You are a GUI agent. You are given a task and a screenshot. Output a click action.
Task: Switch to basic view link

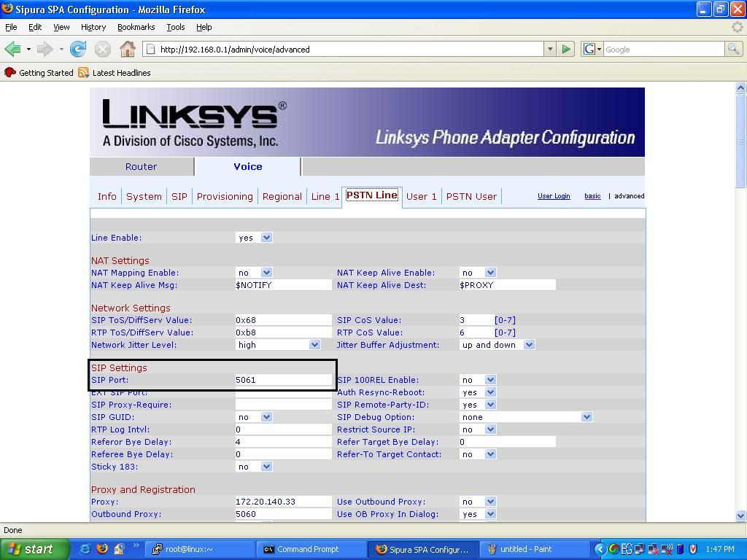(592, 196)
